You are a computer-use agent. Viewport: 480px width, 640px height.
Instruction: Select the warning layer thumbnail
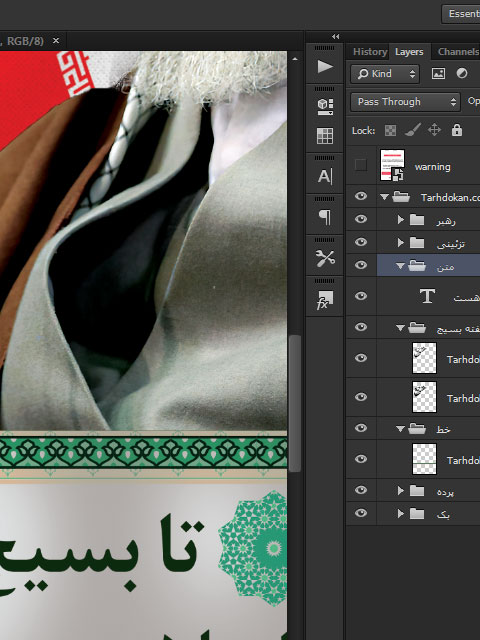tap(392, 165)
